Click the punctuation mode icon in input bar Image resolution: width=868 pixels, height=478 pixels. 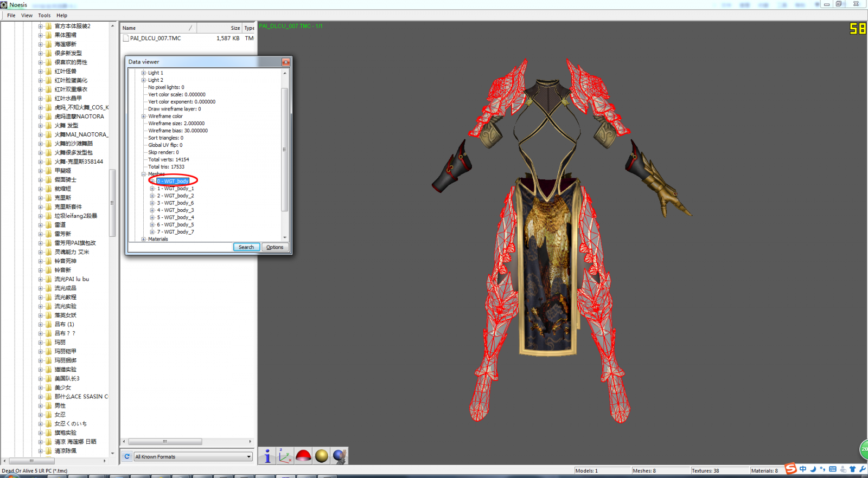tap(822, 469)
